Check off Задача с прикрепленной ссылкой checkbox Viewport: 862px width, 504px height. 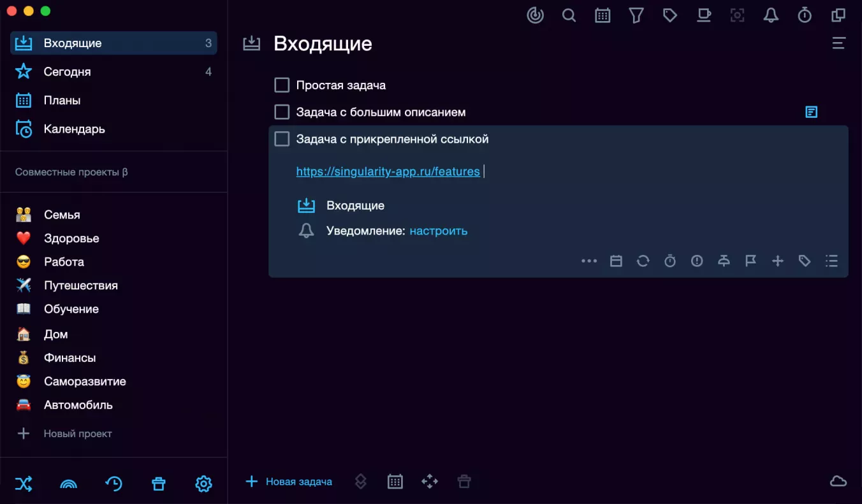[x=282, y=139]
